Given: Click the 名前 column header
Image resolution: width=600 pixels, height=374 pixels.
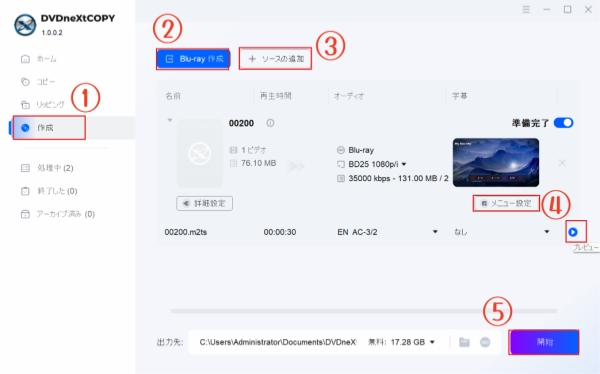Looking at the screenshot, I should [x=173, y=96].
